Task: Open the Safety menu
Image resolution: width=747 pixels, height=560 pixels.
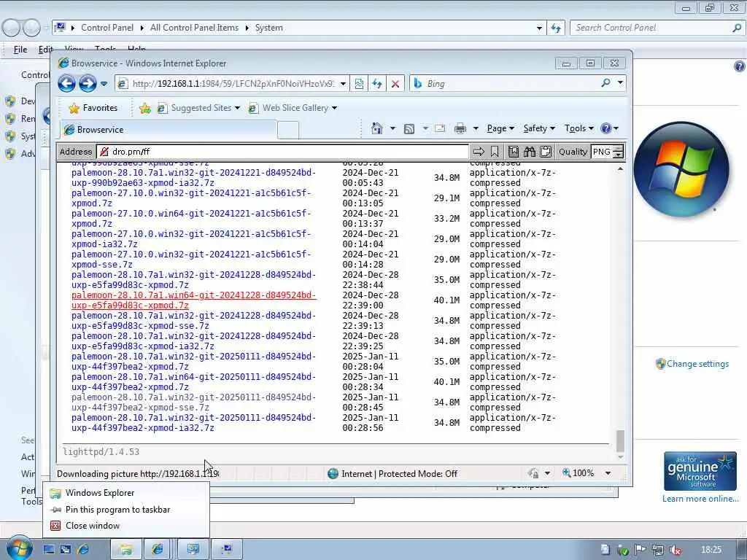Action: click(539, 128)
